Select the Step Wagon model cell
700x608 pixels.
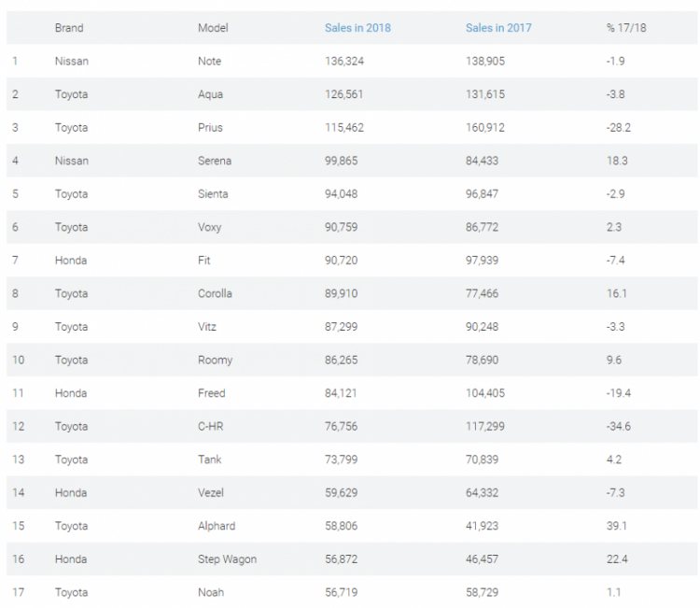pos(227,559)
